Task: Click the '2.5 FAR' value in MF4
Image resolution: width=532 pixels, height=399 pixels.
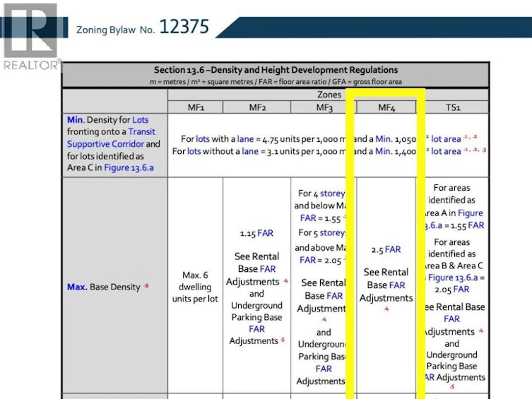Action: pyautogui.click(x=386, y=249)
